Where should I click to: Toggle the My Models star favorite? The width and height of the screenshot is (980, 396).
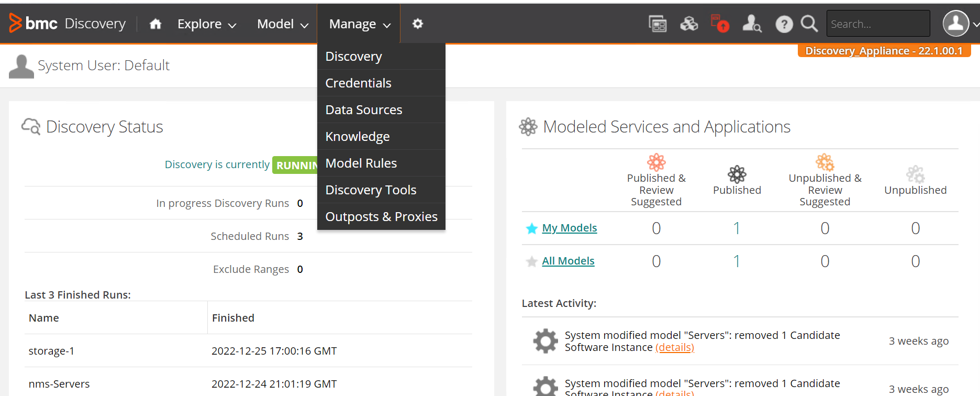[532, 228]
